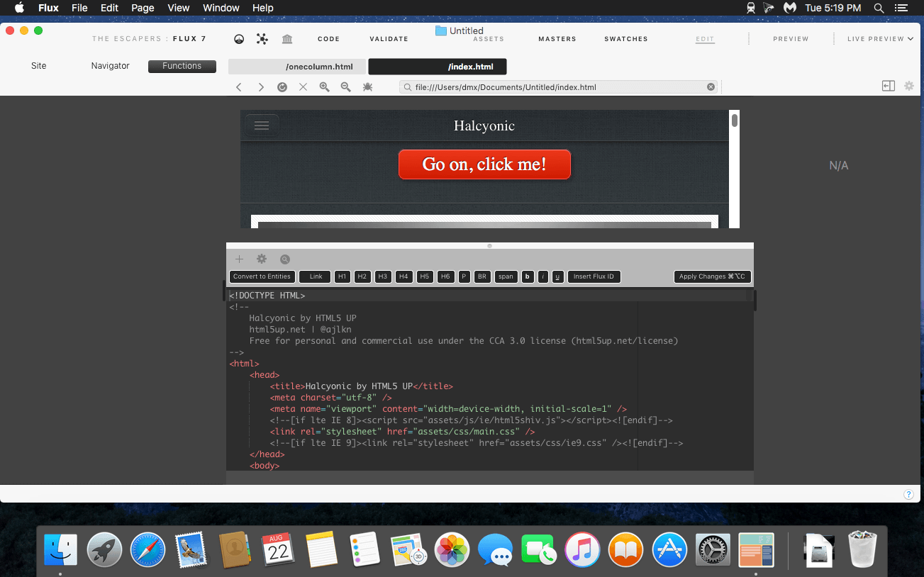Open the File menu
The width and height of the screenshot is (924, 577).
[79, 8]
